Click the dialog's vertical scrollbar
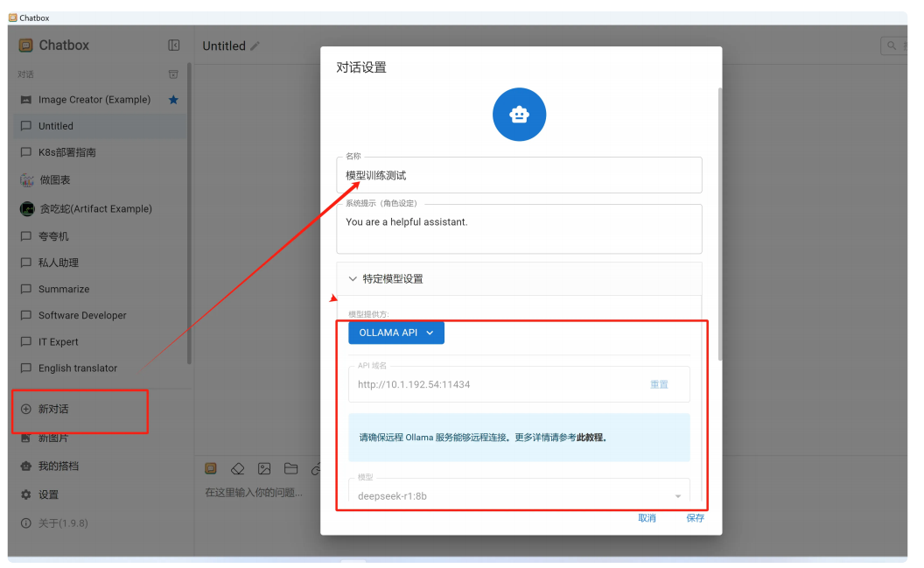924x568 pixels. point(719,224)
